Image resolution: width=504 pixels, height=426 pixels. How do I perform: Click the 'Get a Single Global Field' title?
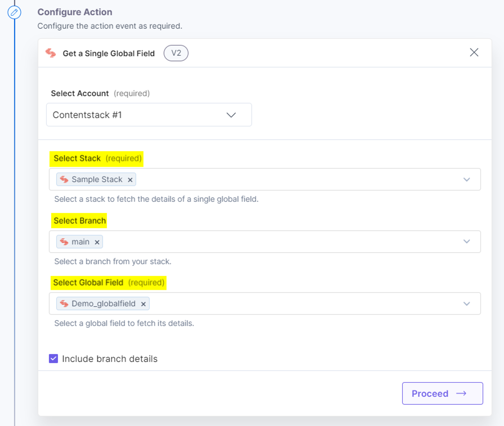(109, 53)
